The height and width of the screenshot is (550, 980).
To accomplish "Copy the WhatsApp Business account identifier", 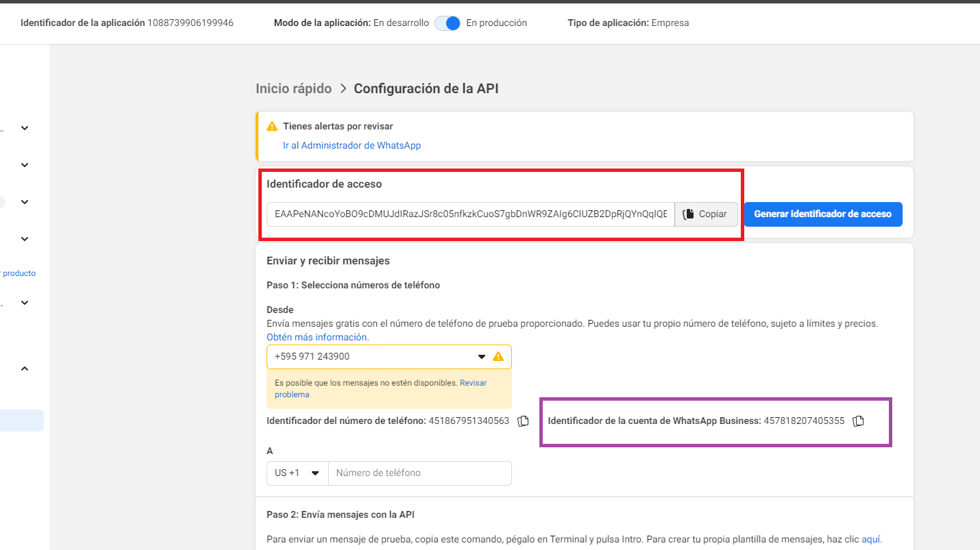I will [858, 421].
